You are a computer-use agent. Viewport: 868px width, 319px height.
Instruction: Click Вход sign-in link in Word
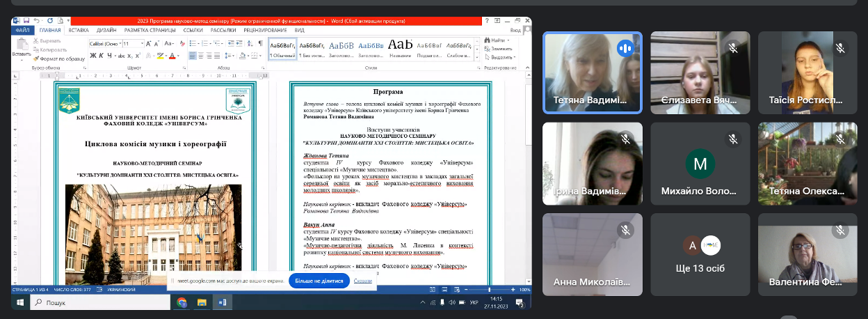pos(515,30)
